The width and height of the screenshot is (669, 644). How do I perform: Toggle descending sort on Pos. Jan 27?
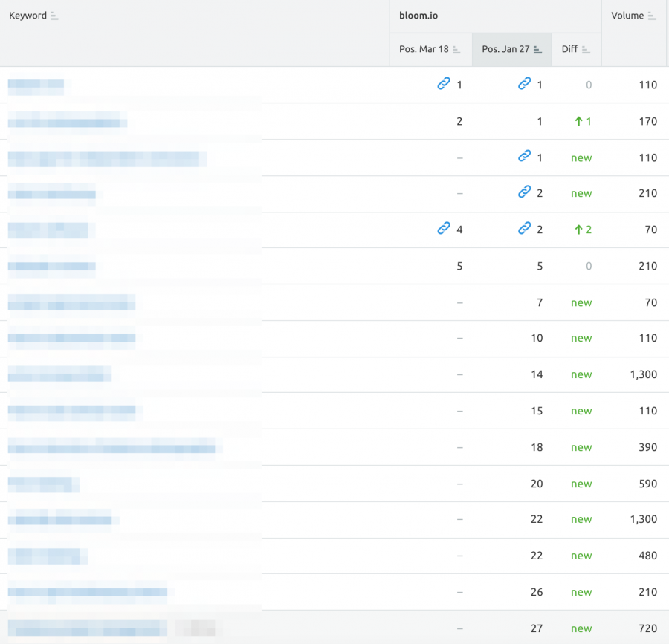pos(537,49)
